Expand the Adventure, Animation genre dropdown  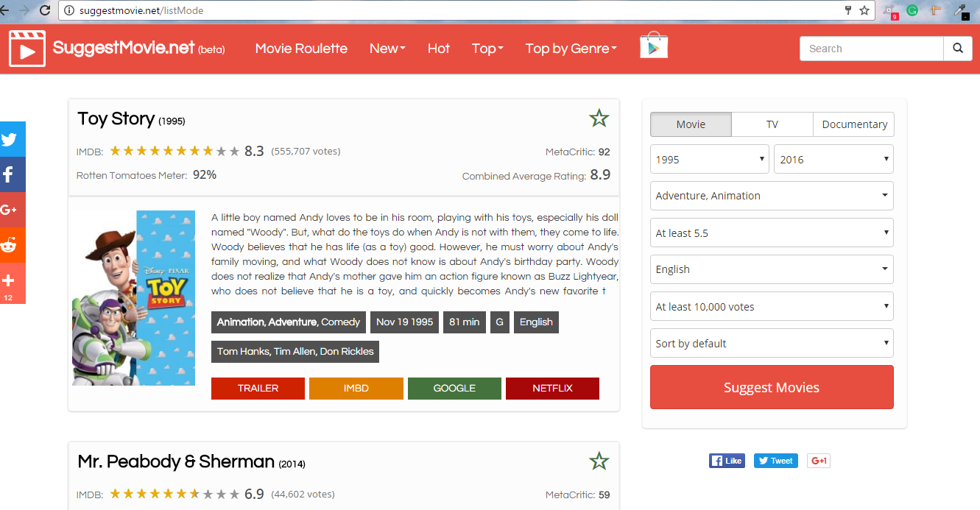tap(771, 196)
